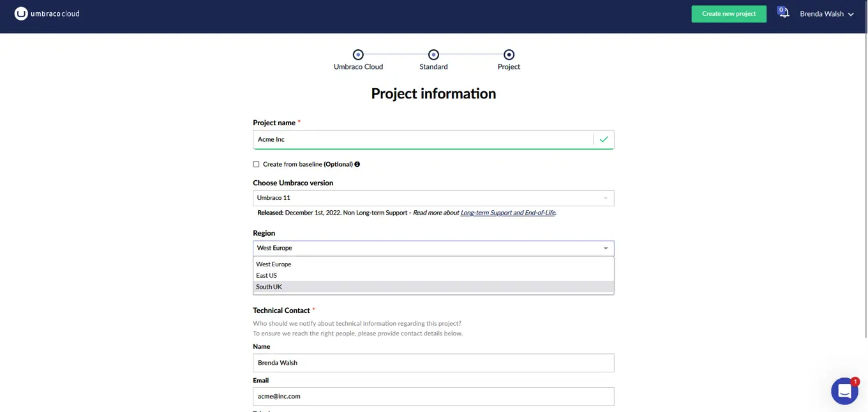Image resolution: width=868 pixels, height=412 pixels.
Task: Select West Europe from region list
Action: [x=274, y=264]
